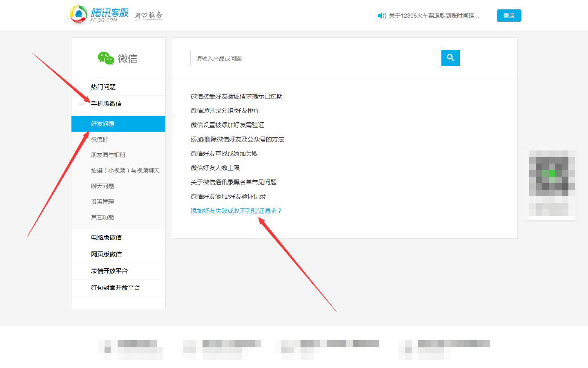
Task: Click the Tencent Customer Service logo
Action: (x=99, y=15)
